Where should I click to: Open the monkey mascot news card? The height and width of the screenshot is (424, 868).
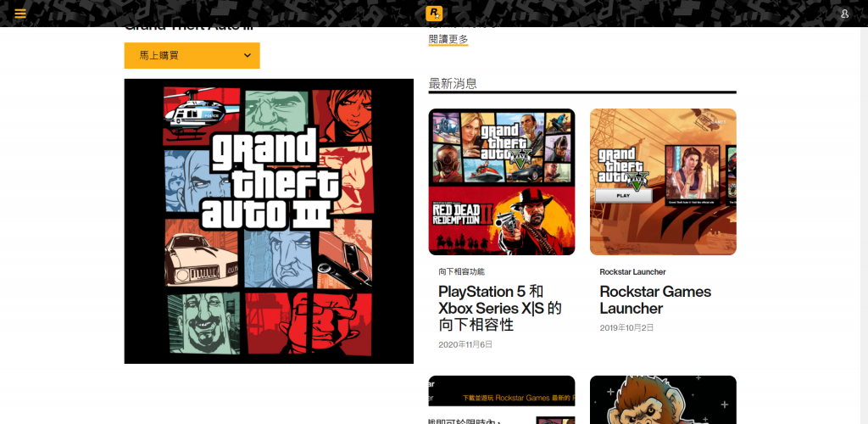(x=663, y=399)
